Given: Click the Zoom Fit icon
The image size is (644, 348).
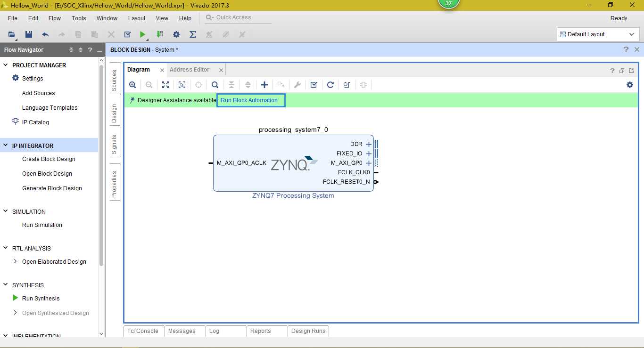Looking at the screenshot, I should (x=165, y=85).
